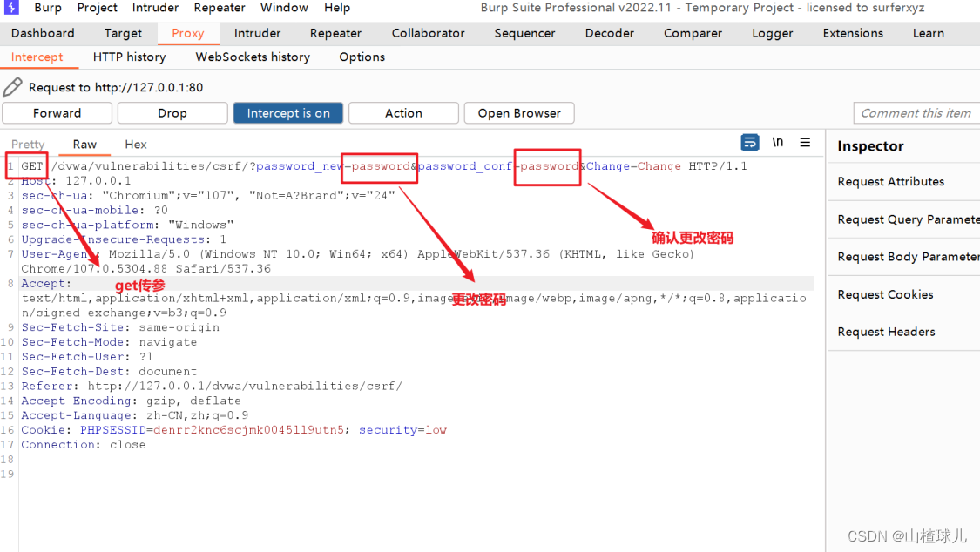980x552 pixels.
Task: Select the Proxy tab
Action: click(x=187, y=33)
